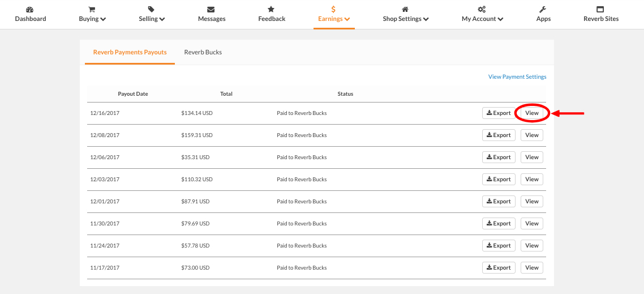Export the 11/30/2017 payout
The width and height of the screenshot is (644, 294).
click(499, 224)
